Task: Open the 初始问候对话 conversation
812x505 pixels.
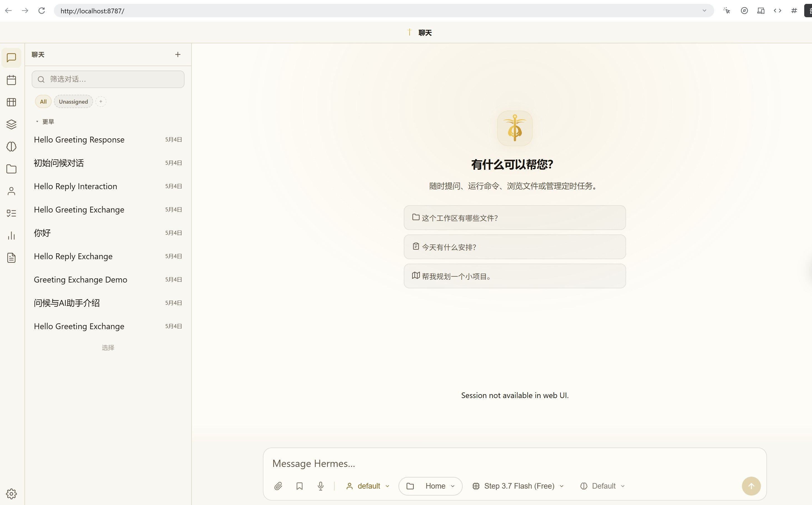Action: point(108,163)
